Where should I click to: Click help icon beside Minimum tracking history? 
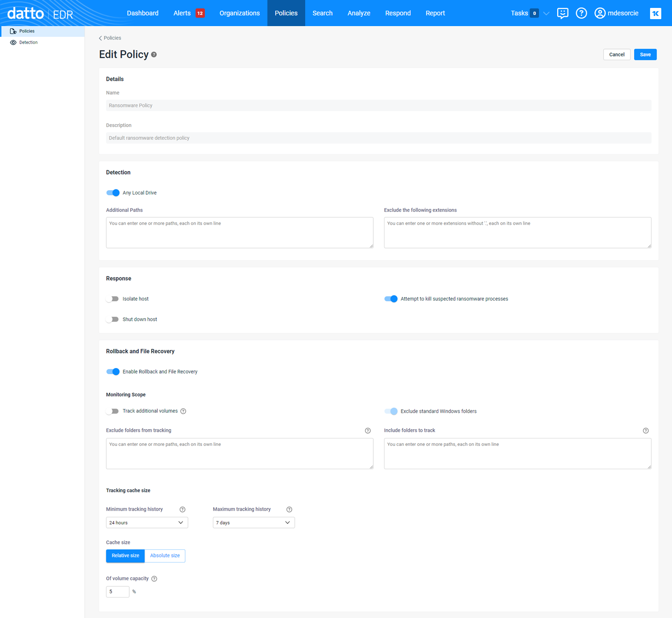pos(182,509)
